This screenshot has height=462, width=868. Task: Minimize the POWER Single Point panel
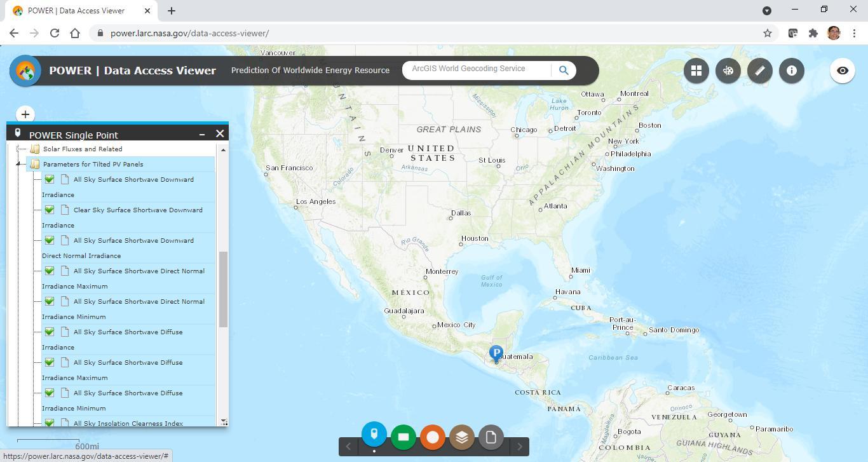(x=202, y=134)
